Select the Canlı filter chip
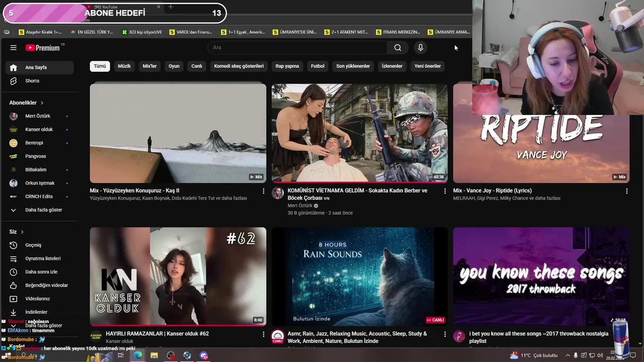The width and height of the screenshot is (644, 362). pyautogui.click(x=197, y=66)
